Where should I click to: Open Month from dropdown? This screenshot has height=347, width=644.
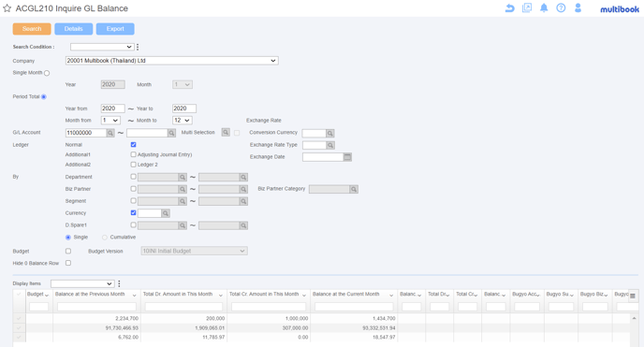click(110, 121)
